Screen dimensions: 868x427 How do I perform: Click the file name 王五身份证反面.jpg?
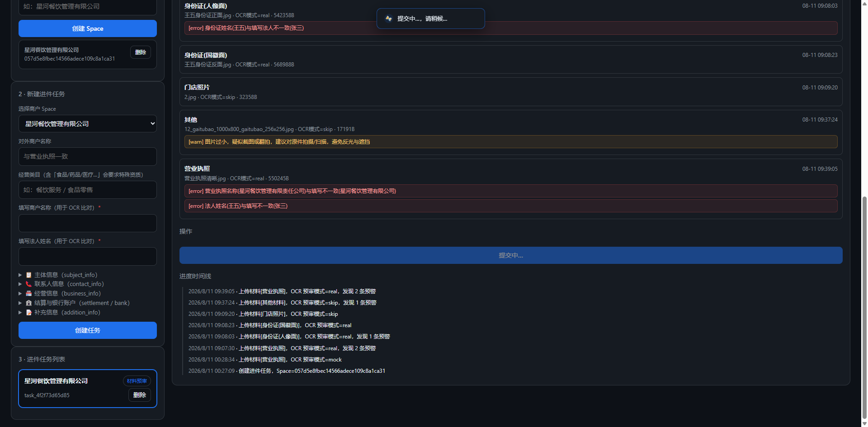pos(208,65)
